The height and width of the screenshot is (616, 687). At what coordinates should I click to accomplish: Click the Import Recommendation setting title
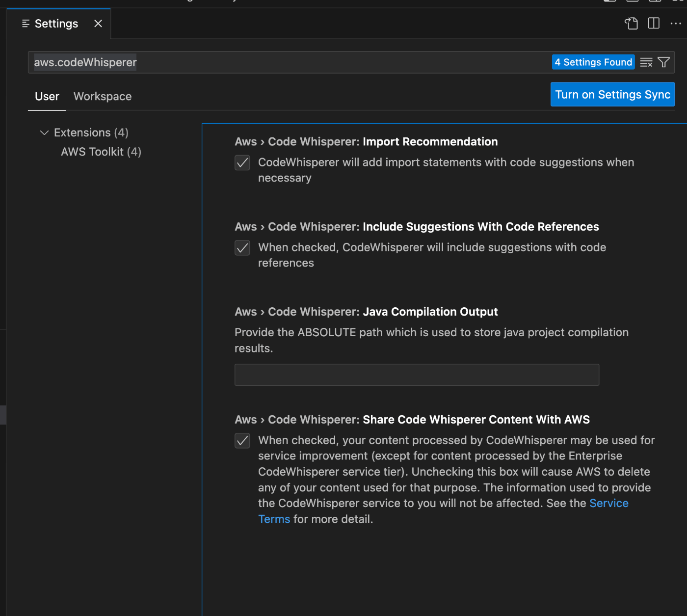366,141
